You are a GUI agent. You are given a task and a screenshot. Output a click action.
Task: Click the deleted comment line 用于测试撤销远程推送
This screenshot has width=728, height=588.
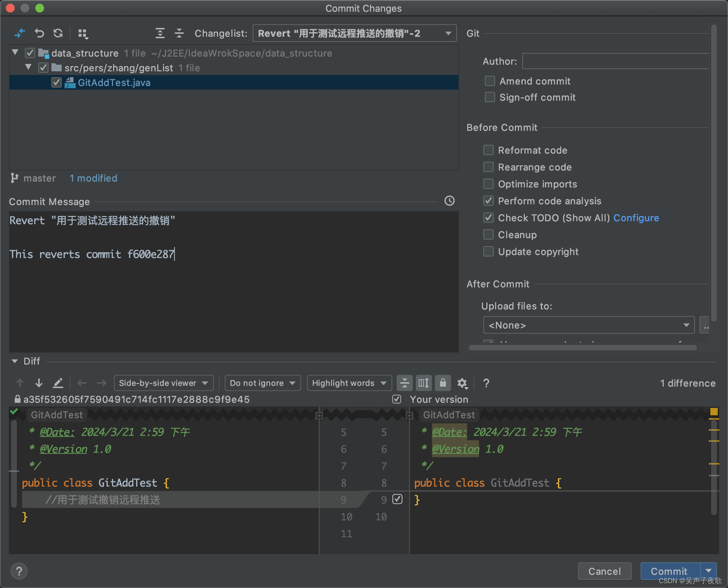coord(102,500)
